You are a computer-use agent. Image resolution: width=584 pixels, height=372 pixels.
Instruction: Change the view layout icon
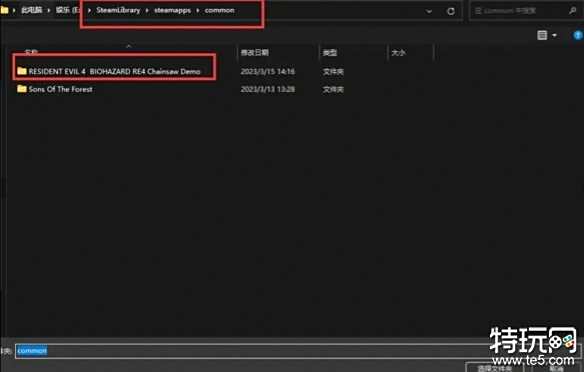point(542,35)
